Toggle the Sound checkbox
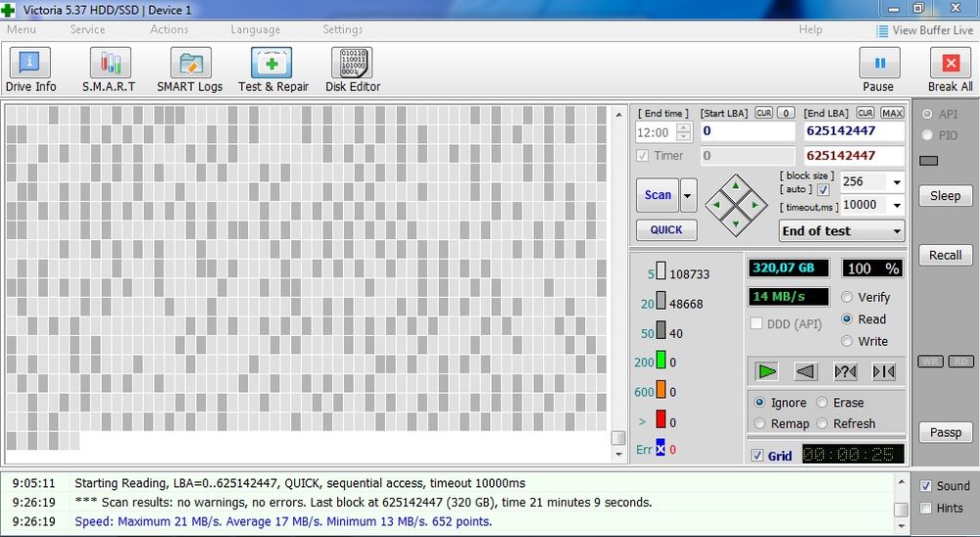Viewport: 980px width, 537px height. pos(926,486)
